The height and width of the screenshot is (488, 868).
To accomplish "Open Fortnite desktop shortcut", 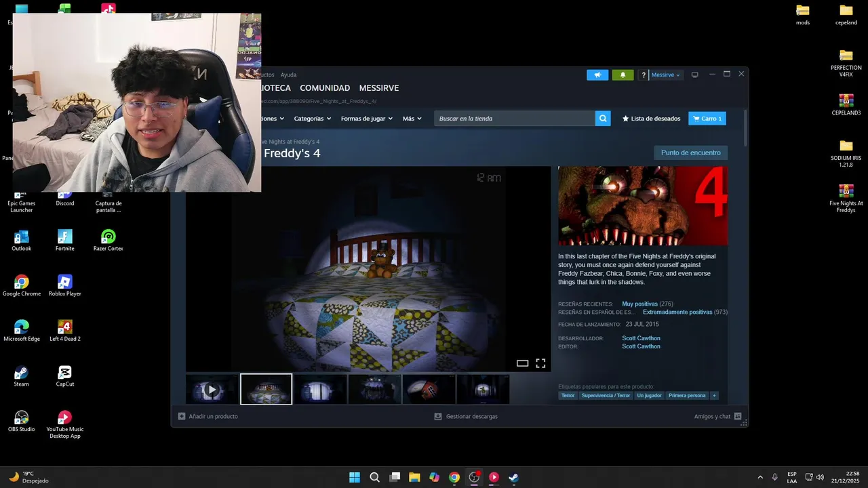I will pos(65,240).
